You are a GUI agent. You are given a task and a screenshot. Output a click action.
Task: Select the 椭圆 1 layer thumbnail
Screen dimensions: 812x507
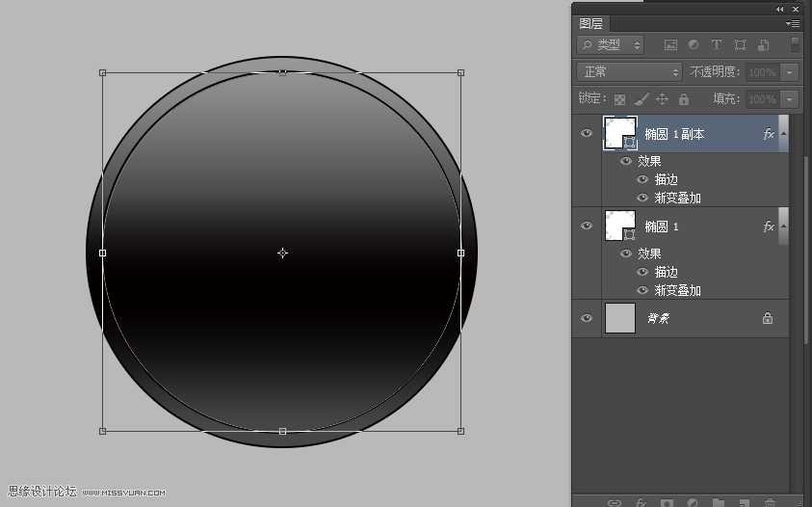click(x=619, y=226)
